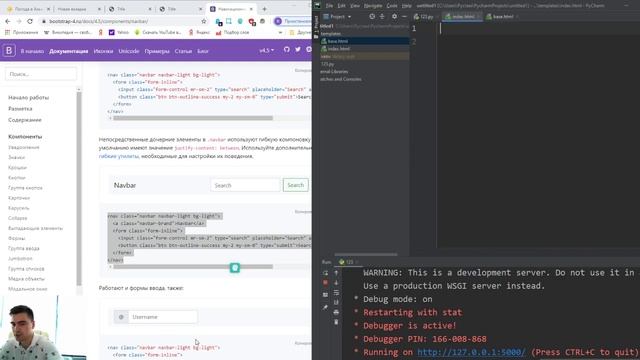The height and width of the screenshot is (360, 640).
Task: Select index.html in the project tree
Action: coord(338,49)
